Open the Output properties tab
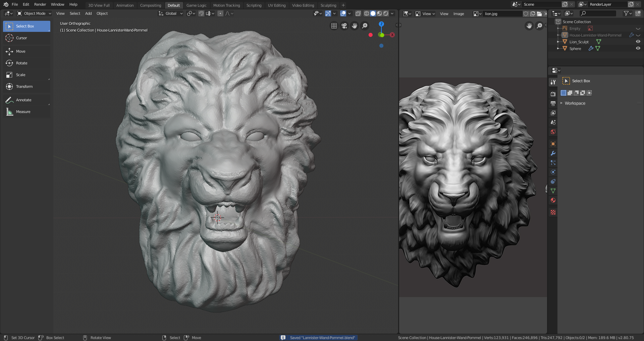The height and width of the screenshot is (341, 644). [x=553, y=103]
